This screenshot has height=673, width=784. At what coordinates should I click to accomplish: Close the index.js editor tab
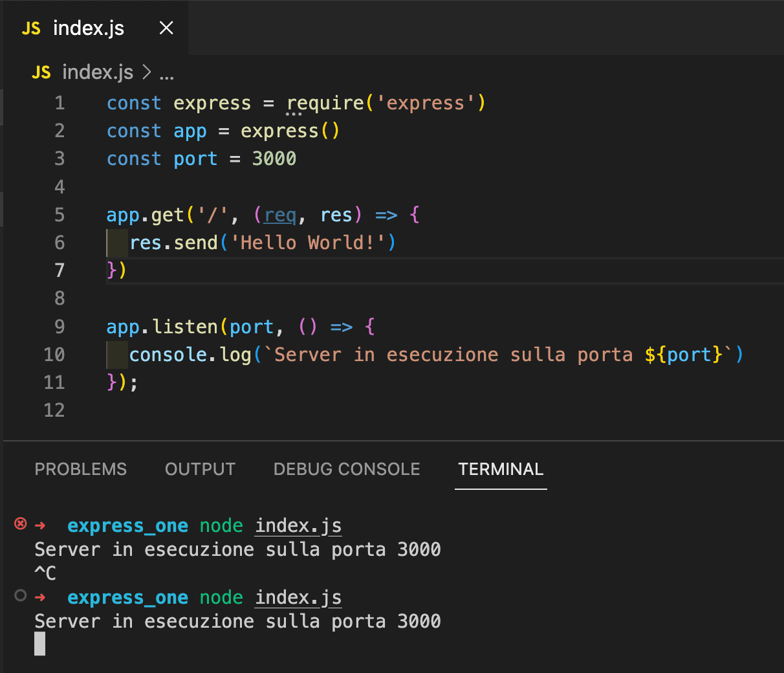coord(166,28)
